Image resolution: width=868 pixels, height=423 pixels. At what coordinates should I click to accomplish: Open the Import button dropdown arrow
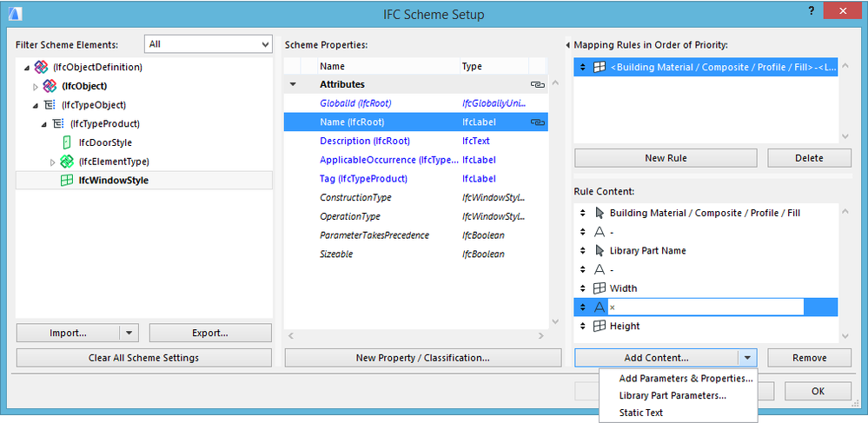[x=129, y=334]
